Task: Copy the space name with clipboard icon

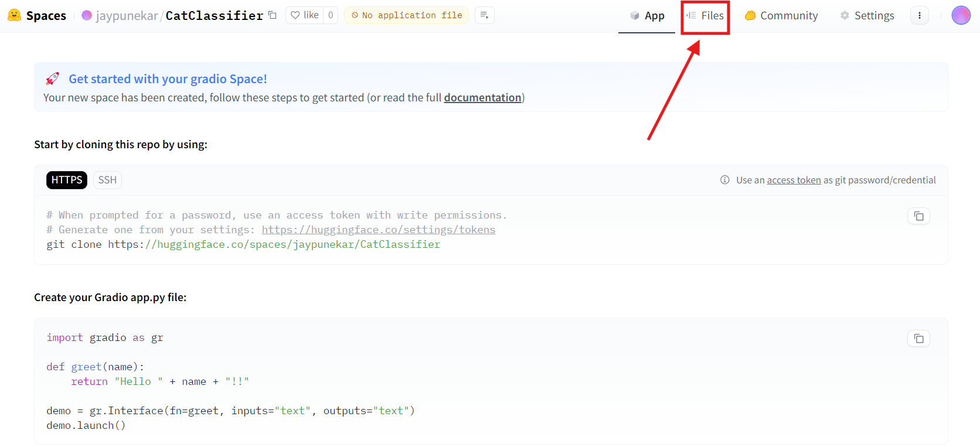Action: [x=273, y=15]
